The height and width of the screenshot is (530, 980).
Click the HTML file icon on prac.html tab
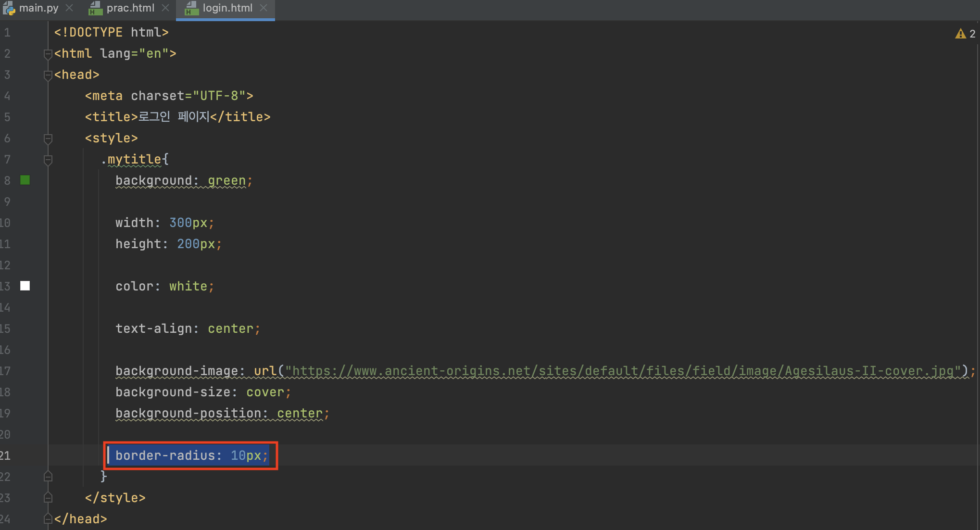coord(96,8)
